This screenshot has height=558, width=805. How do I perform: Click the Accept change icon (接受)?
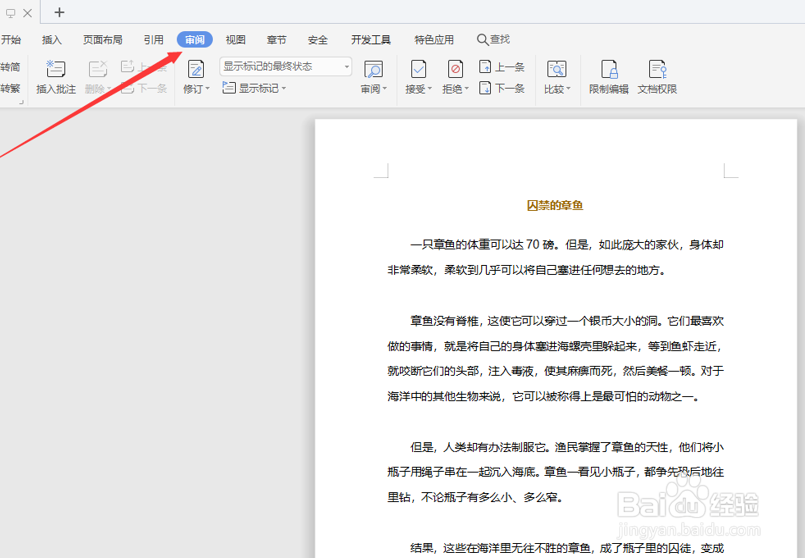pyautogui.click(x=418, y=69)
